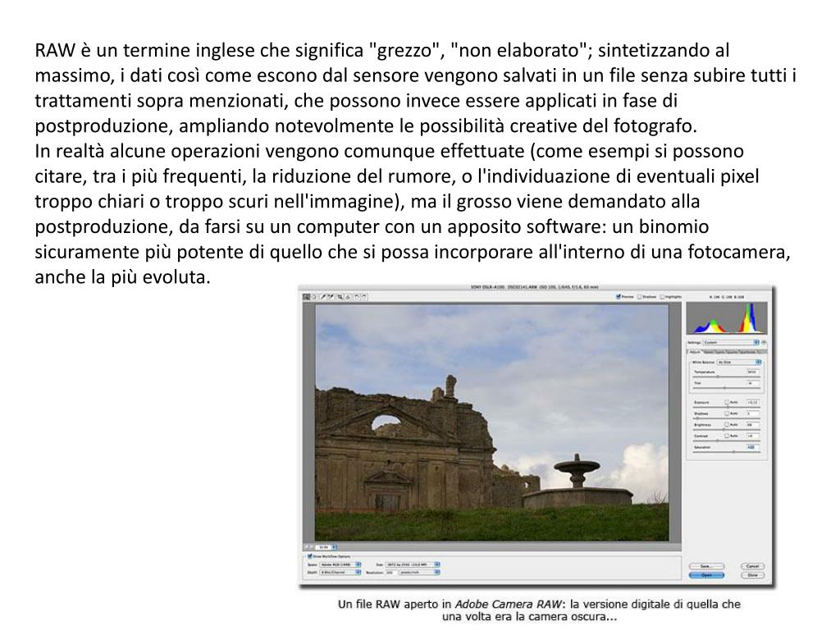Open the Settings dropdown (Custom)
This screenshot has width=840, height=630.
tap(731, 342)
